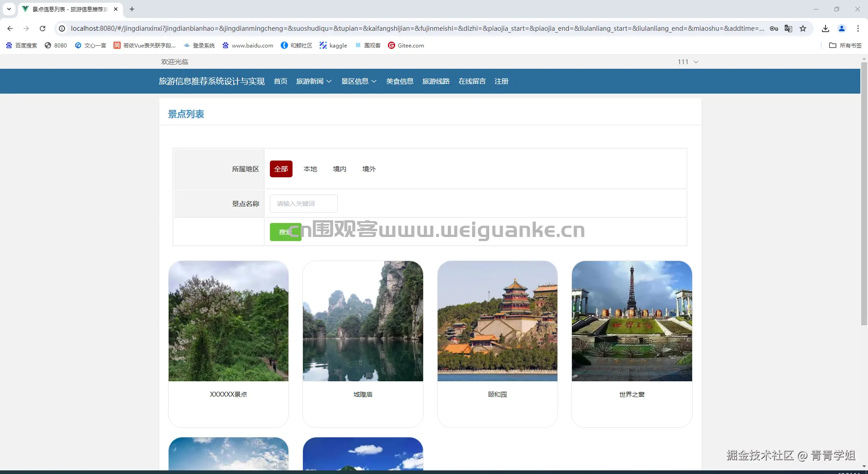
Task: Open the Google Translate icon in address bar
Action: coord(788,28)
